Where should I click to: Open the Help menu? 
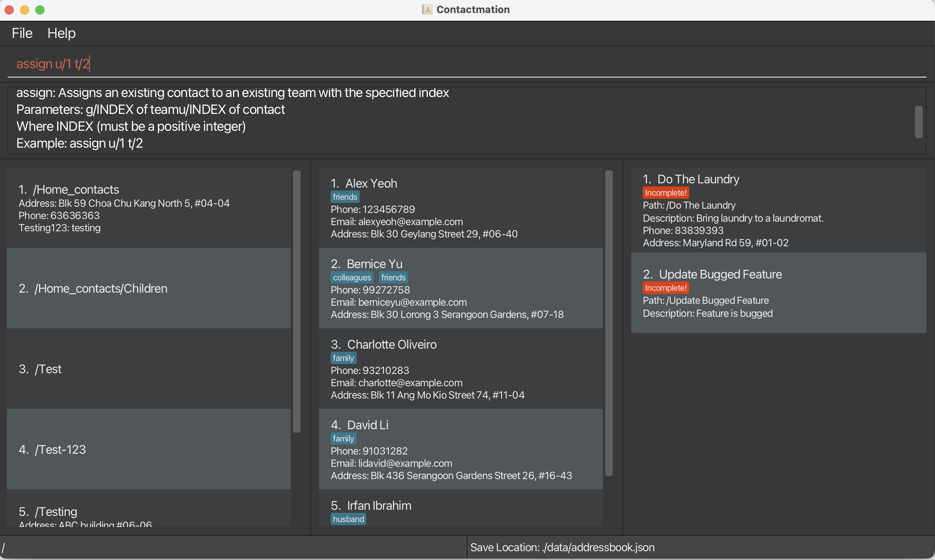point(61,33)
